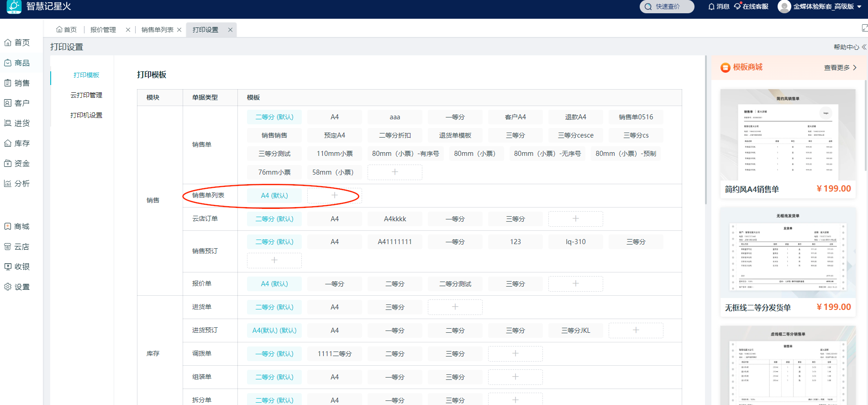Add a new template in 销售预订 row

tap(274, 260)
